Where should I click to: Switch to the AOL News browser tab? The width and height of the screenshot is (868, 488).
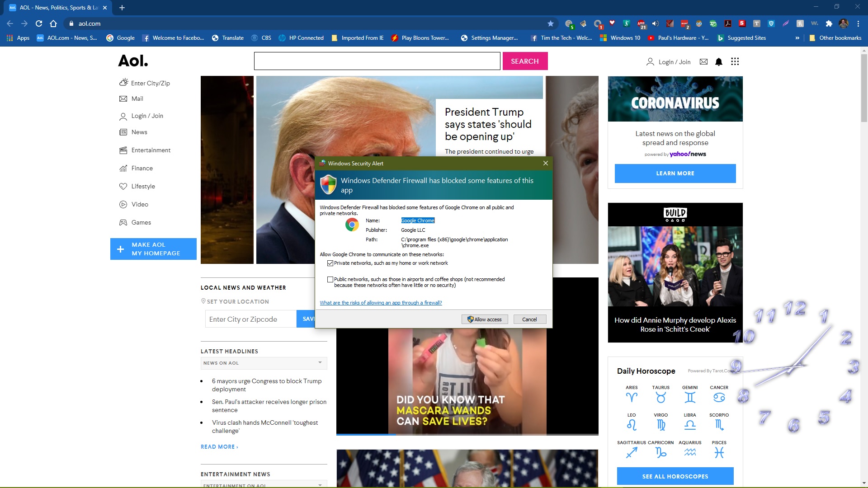pyautogui.click(x=58, y=8)
